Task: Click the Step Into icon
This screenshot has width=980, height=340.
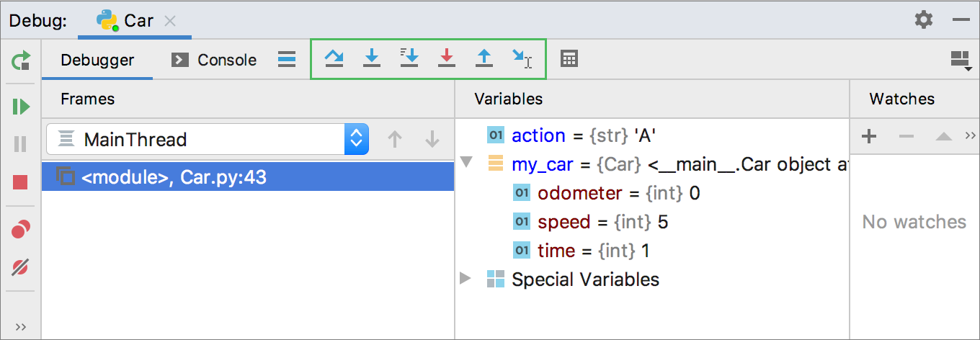Action: (x=371, y=58)
